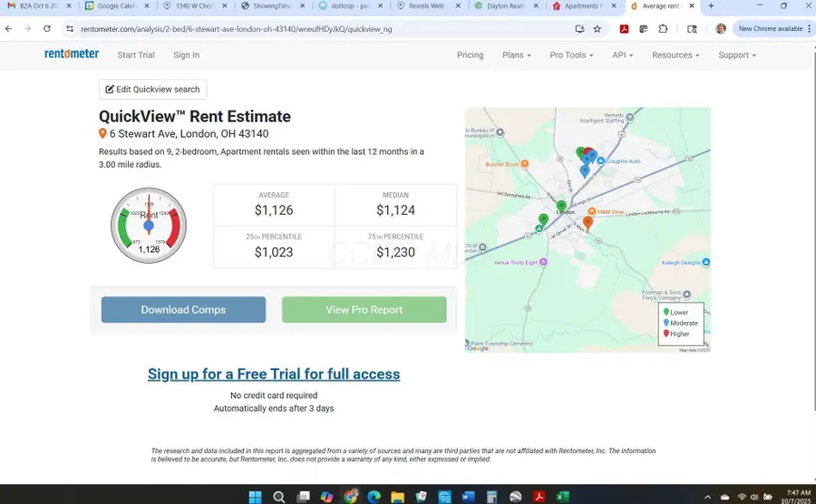Bookmark this page with the star icon
The width and height of the screenshot is (816, 504).
coord(597,29)
